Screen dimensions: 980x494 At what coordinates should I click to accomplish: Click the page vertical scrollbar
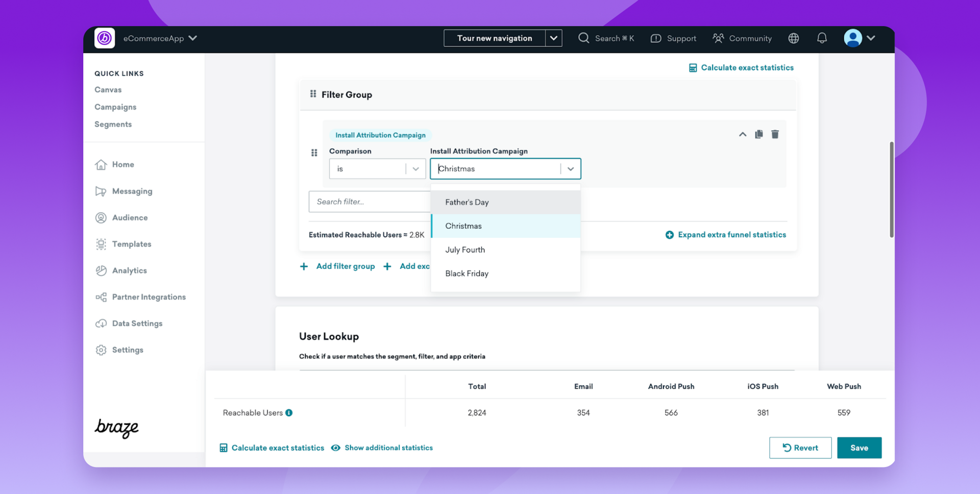point(891,190)
